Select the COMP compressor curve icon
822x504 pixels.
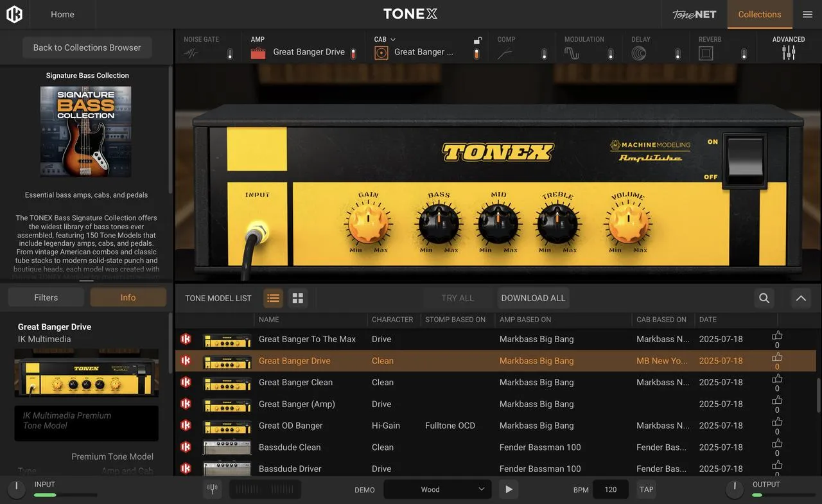[x=505, y=53]
